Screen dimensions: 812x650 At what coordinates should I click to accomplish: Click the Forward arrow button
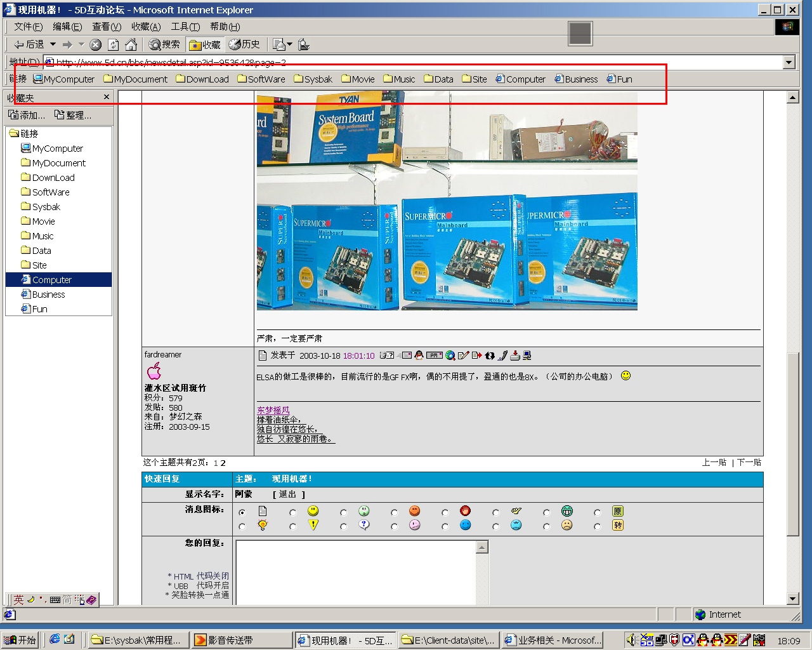[x=67, y=44]
